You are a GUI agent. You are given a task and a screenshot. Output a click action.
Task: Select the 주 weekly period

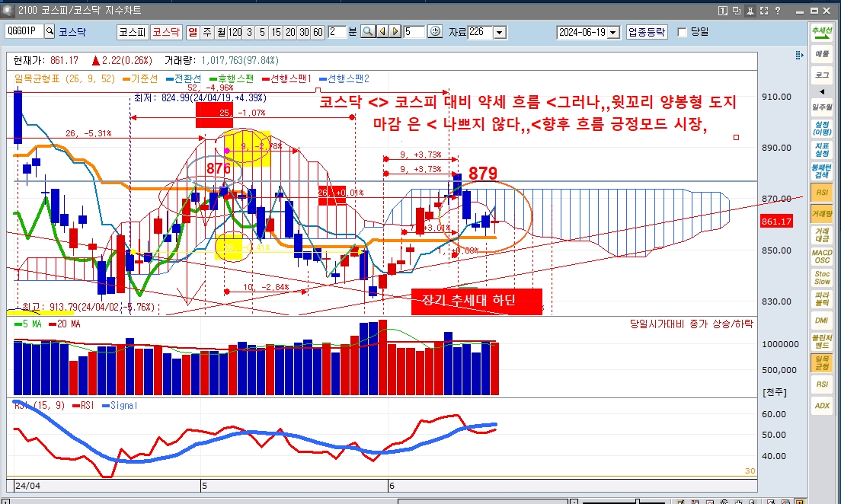(x=207, y=32)
